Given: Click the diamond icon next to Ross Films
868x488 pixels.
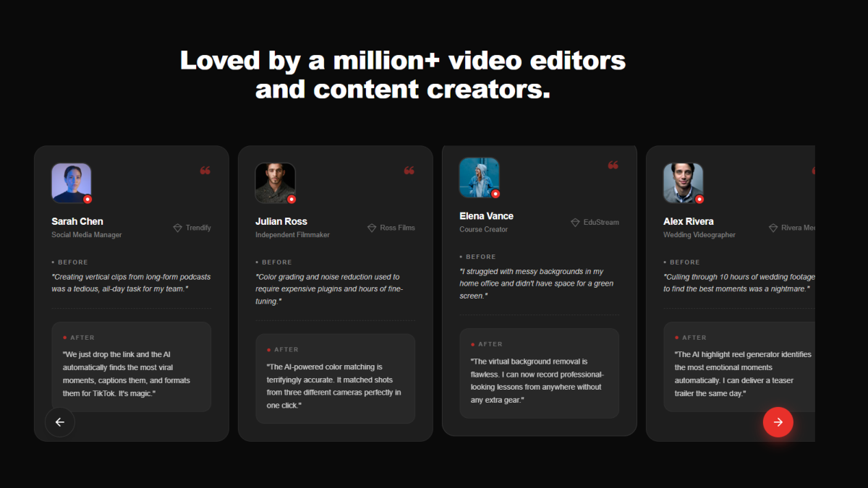Looking at the screenshot, I should (x=372, y=228).
